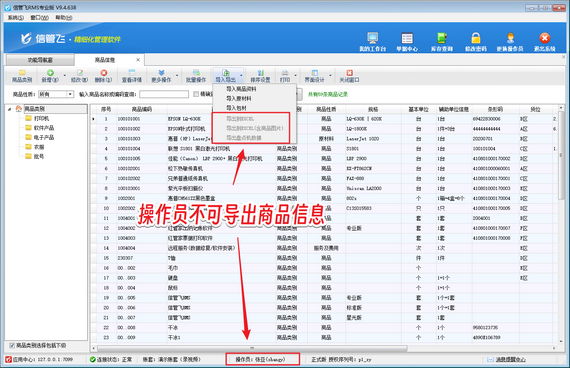Click the 关闭窗口 toolbar button
This screenshot has height=368, width=570.
point(349,76)
